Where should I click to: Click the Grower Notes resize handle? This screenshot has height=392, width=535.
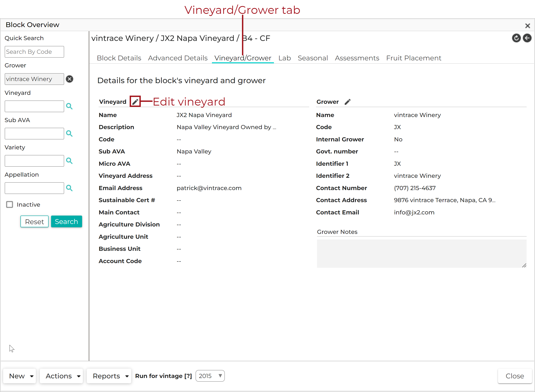click(524, 266)
